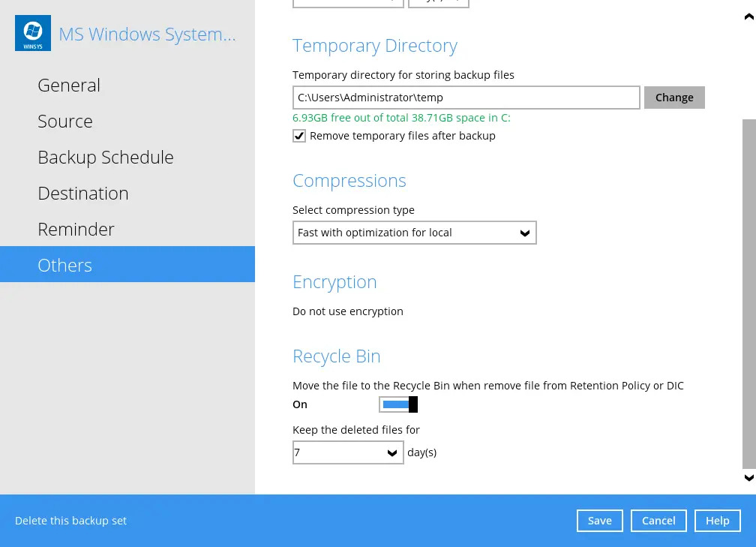
Task: Click the temporary directory path field
Action: [x=466, y=98]
